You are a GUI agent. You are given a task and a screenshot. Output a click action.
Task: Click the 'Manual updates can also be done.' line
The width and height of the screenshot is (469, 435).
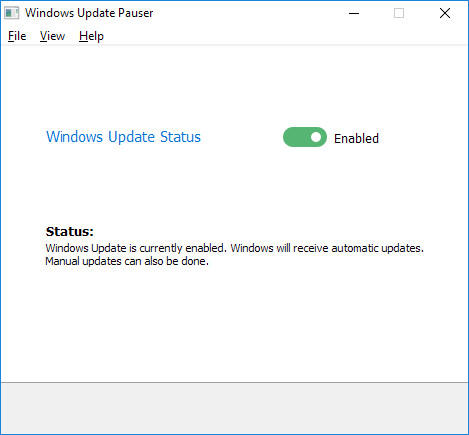pyautogui.click(x=127, y=261)
